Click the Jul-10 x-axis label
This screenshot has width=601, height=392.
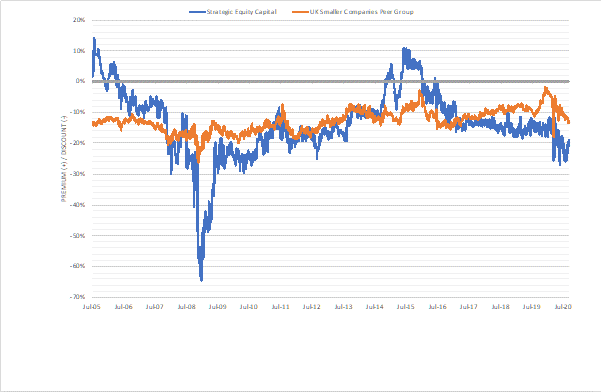249,307
